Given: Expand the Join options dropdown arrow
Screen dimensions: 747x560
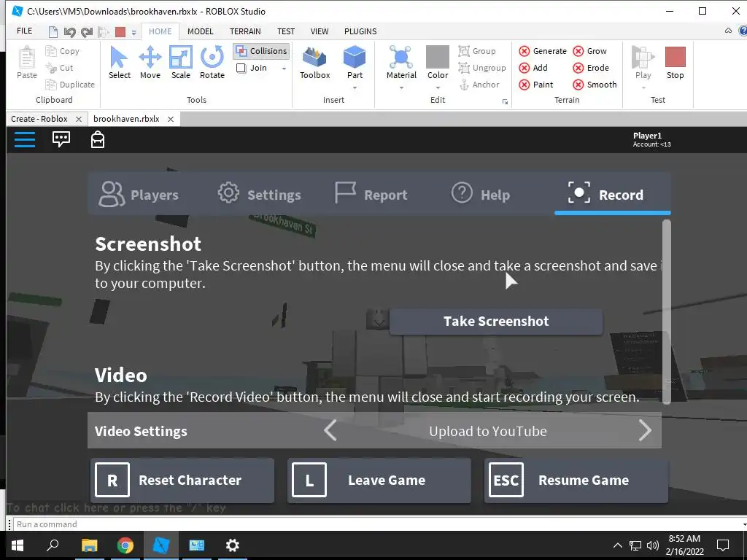Looking at the screenshot, I should tap(284, 68).
